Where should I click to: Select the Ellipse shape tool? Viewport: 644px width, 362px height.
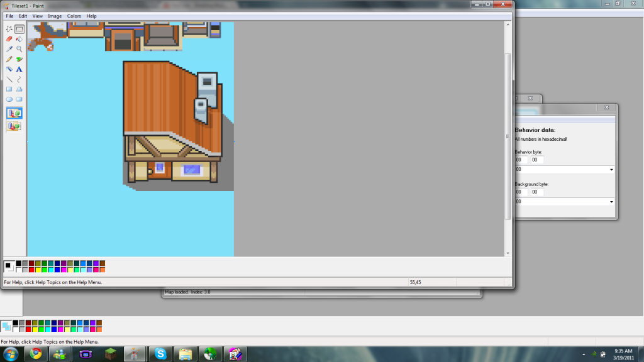click(x=9, y=99)
